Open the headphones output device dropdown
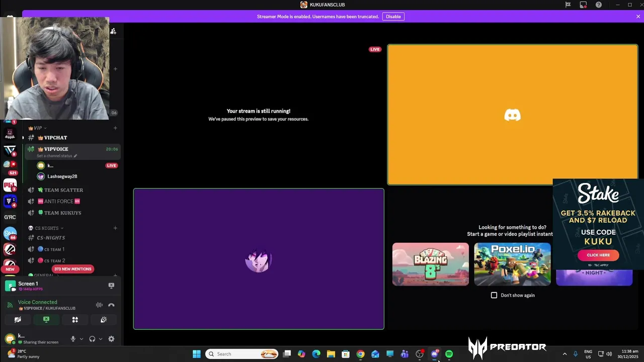This screenshot has height=362, width=644. pyautogui.click(x=100, y=339)
